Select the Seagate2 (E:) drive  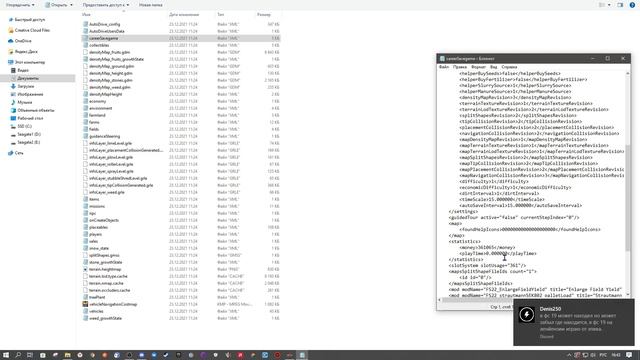28,142
